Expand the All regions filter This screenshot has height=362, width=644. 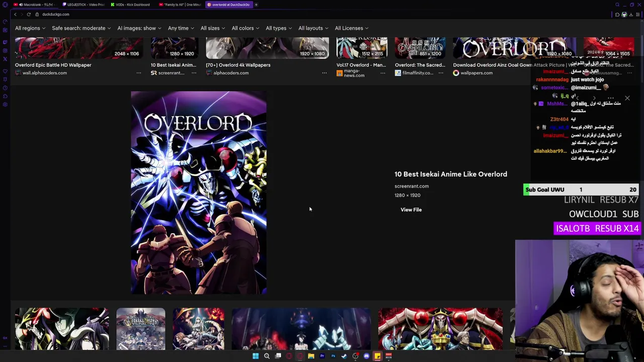click(x=30, y=28)
